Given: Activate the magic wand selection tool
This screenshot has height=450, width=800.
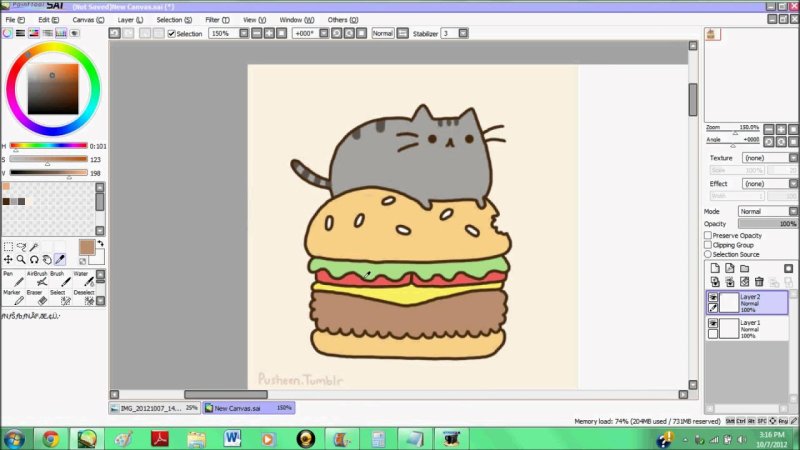Looking at the screenshot, I should (33, 247).
